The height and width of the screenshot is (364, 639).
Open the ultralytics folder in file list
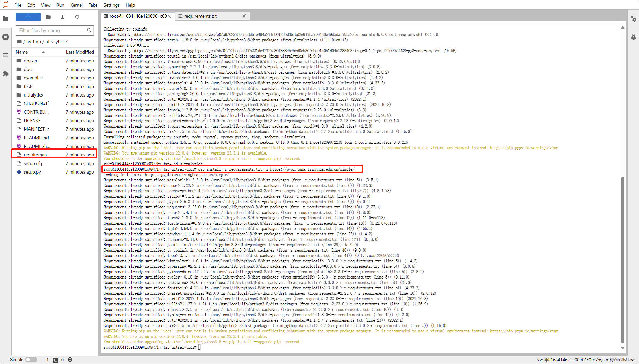33,95
